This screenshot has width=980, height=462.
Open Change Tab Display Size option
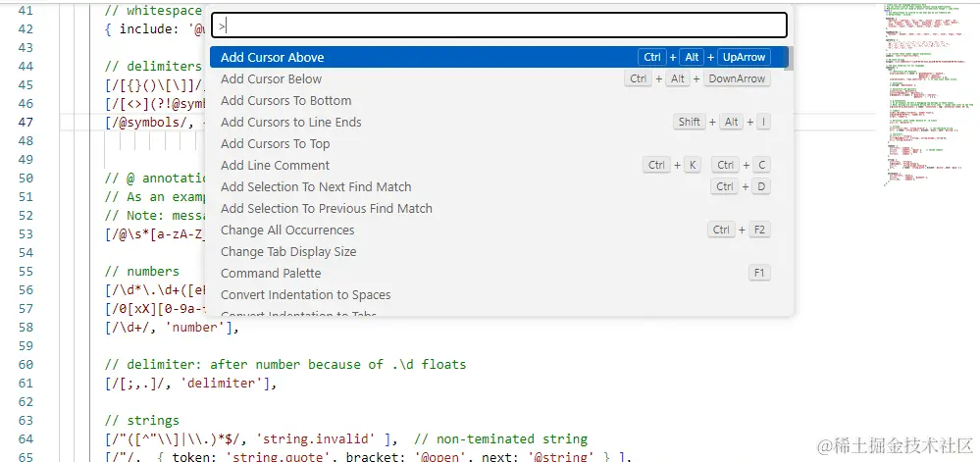pyautogui.click(x=288, y=252)
